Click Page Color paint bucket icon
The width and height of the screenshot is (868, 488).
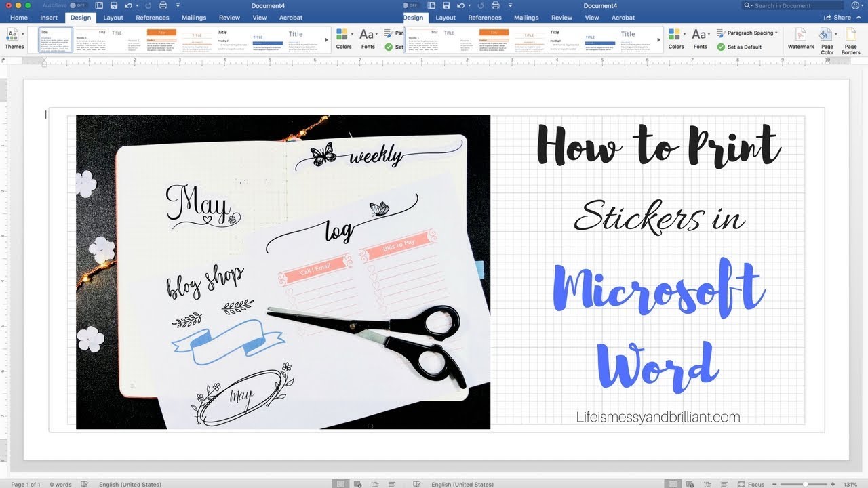[825, 35]
